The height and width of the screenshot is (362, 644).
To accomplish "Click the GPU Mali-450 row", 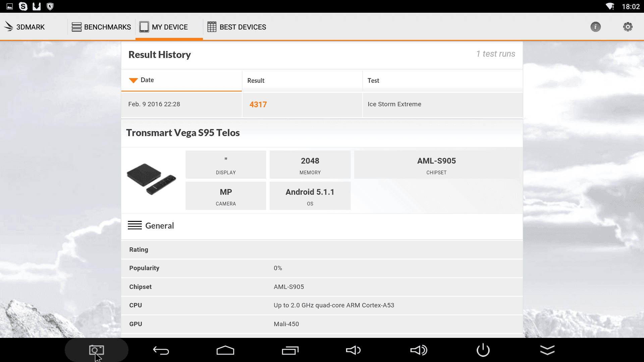I will coord(322,324).
